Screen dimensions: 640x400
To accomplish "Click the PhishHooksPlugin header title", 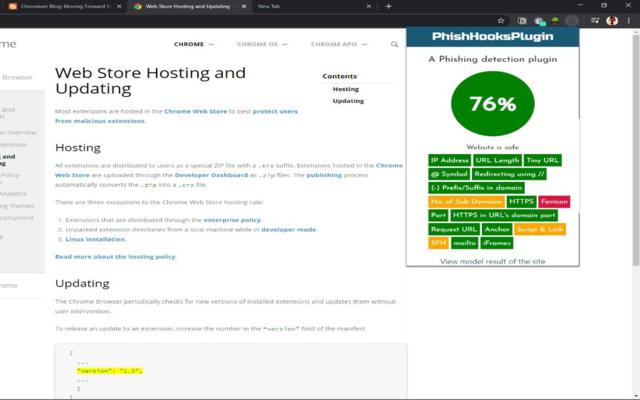I will click(493, 36).
